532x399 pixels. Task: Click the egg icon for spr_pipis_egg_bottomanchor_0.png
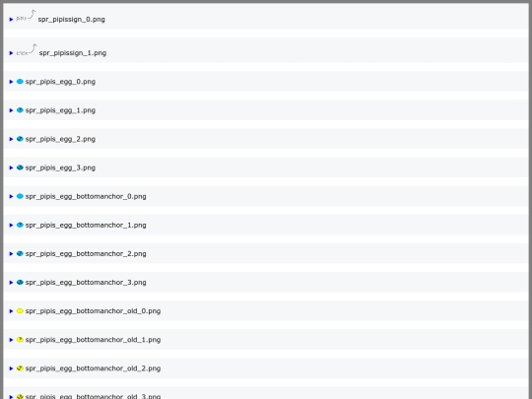coord(20,196)
